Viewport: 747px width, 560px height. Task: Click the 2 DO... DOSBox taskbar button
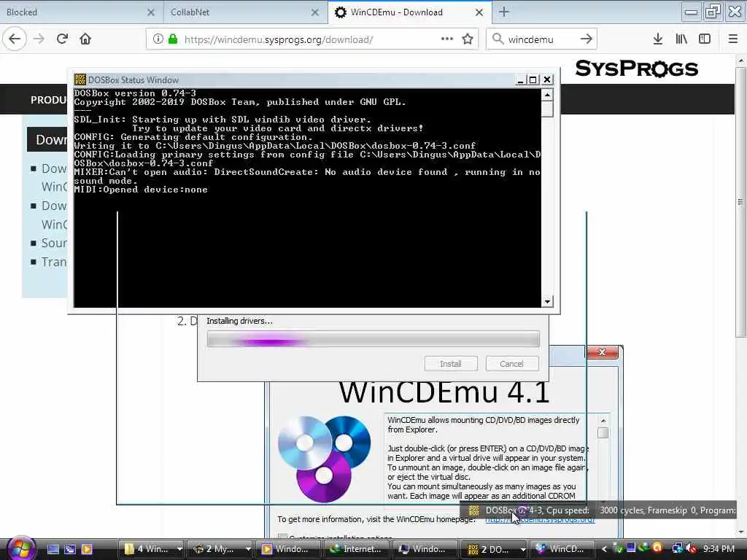pos(490,549)
